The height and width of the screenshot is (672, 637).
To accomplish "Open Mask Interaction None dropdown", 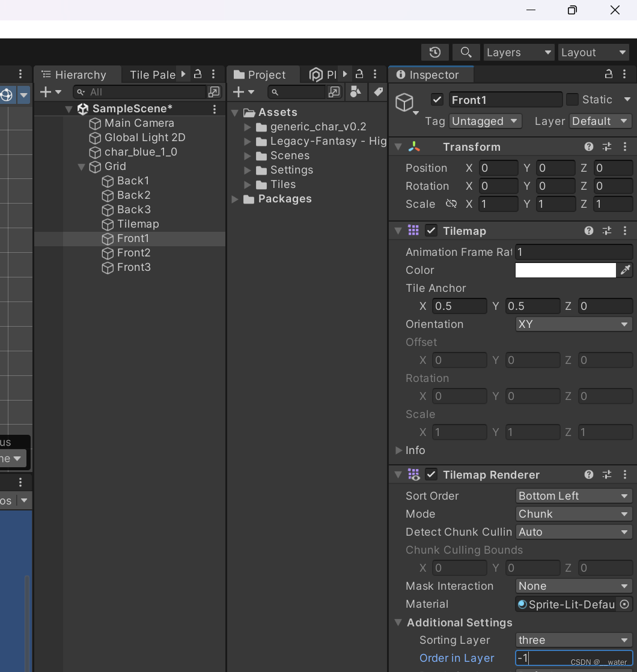I will 573,586.
